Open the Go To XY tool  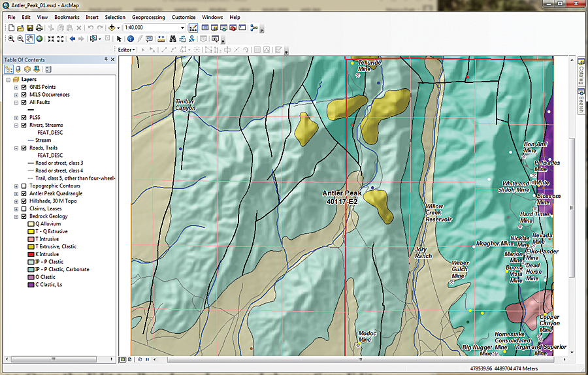[191, 39]
